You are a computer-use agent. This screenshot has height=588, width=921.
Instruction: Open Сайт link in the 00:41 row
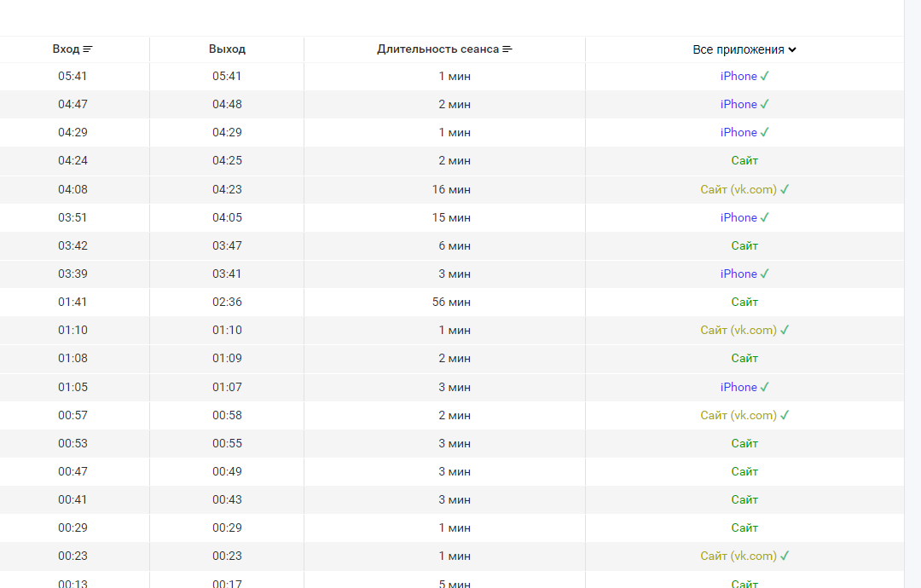(x=744, y=500)
